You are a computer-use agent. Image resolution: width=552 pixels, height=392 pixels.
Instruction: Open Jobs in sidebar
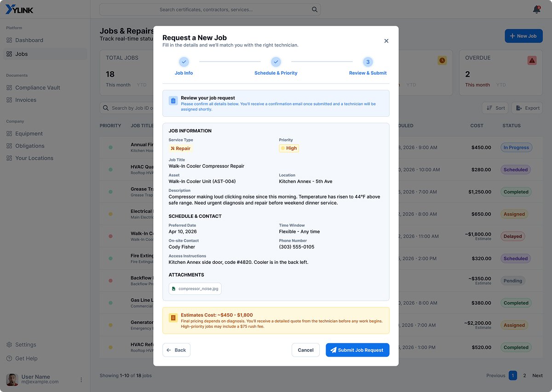[x=45, y=54]
